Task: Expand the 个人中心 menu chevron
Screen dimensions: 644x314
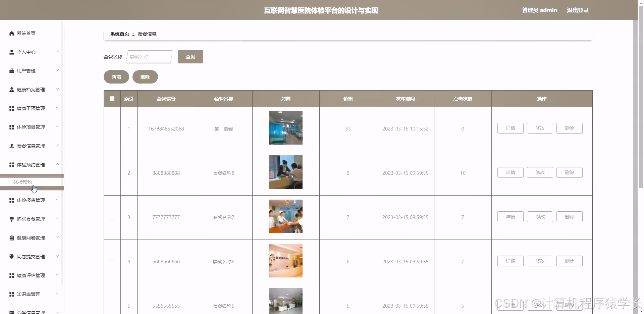Action: (57, 51)
